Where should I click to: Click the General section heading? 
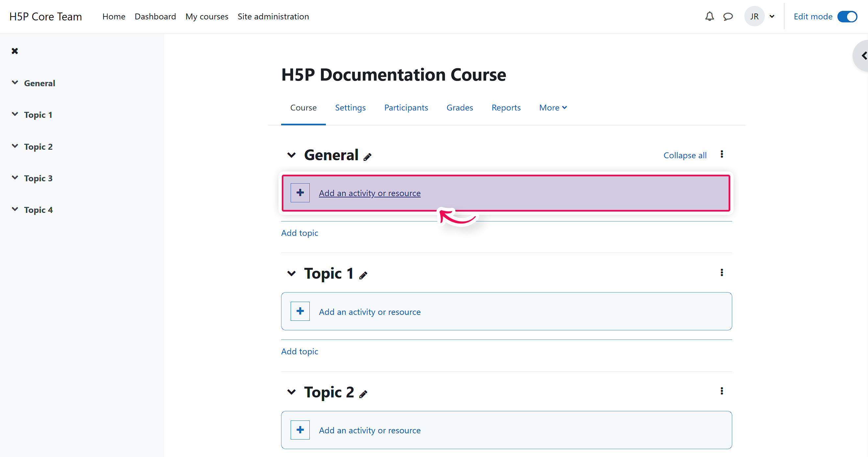pyautogui.click(x=331, y=155)
